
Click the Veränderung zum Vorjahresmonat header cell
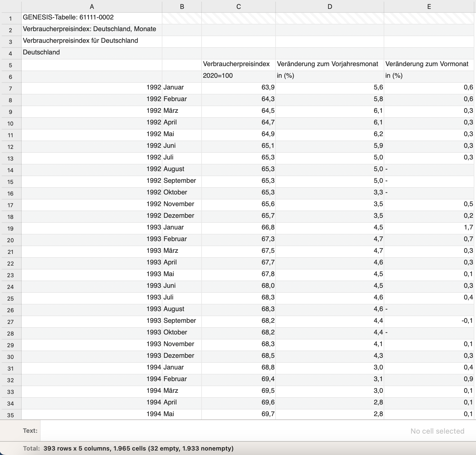330,64
